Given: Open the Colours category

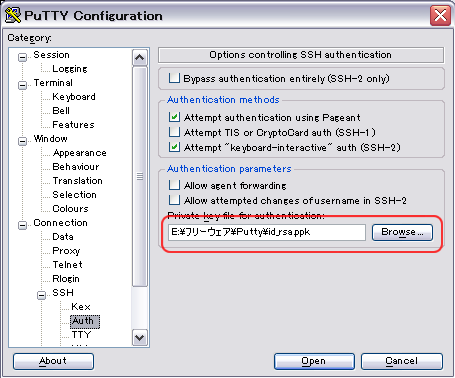Looking at the screenshot, I should [70, 209].
